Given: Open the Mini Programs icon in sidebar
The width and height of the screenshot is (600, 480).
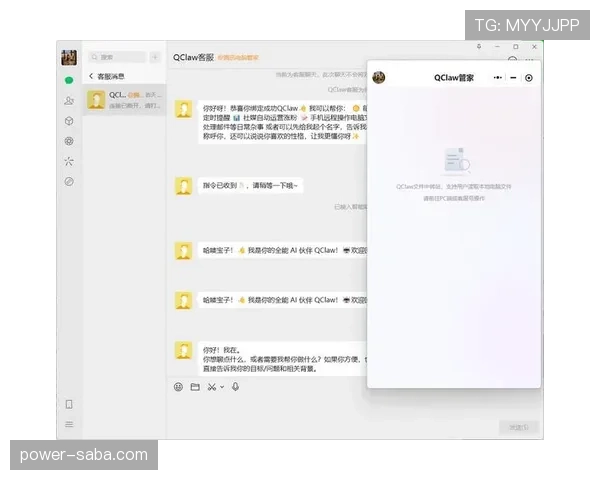Looking at the screenshot, I should 69,181.
